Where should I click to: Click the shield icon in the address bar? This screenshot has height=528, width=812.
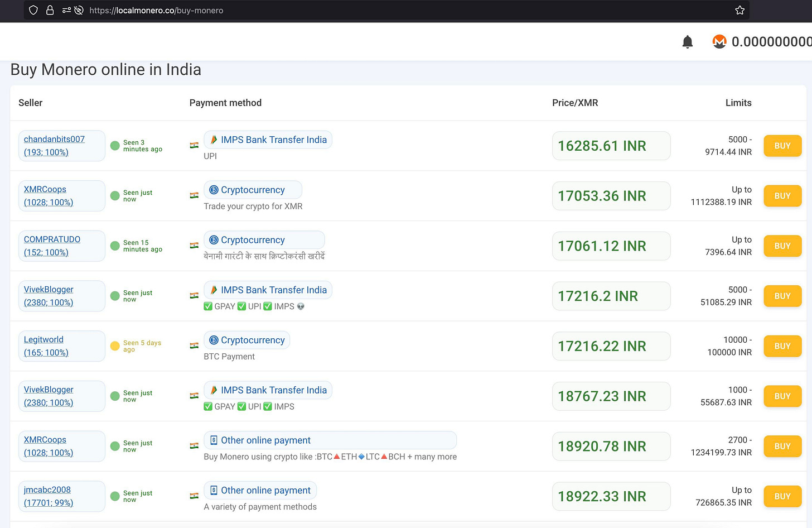33,10
